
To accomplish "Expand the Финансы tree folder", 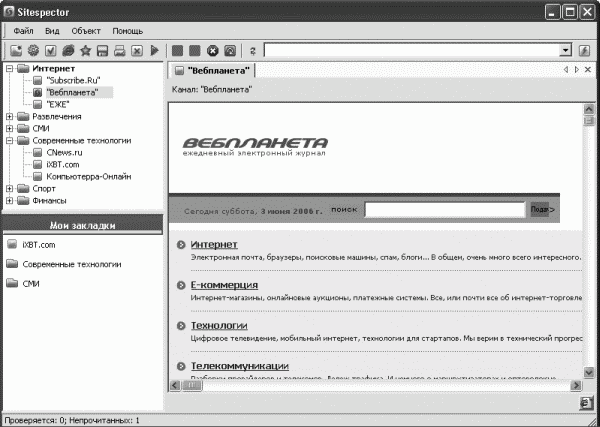I will (x=10, y=200).
